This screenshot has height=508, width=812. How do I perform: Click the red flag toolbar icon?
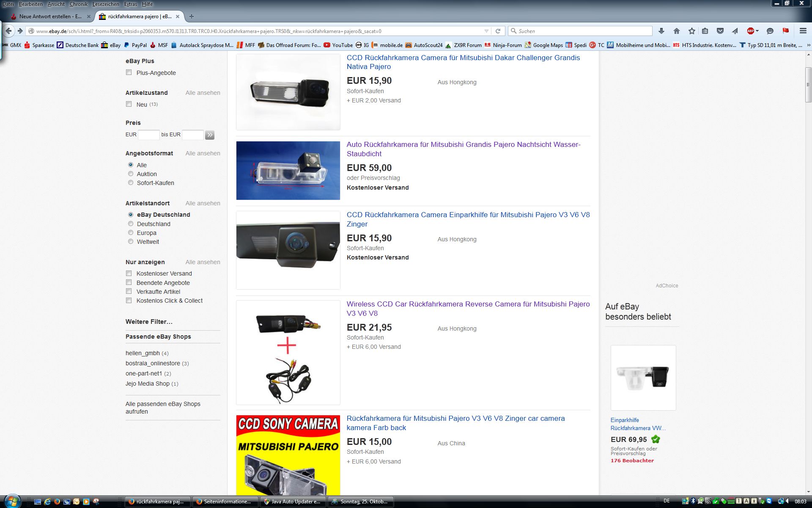pos(786,31)
